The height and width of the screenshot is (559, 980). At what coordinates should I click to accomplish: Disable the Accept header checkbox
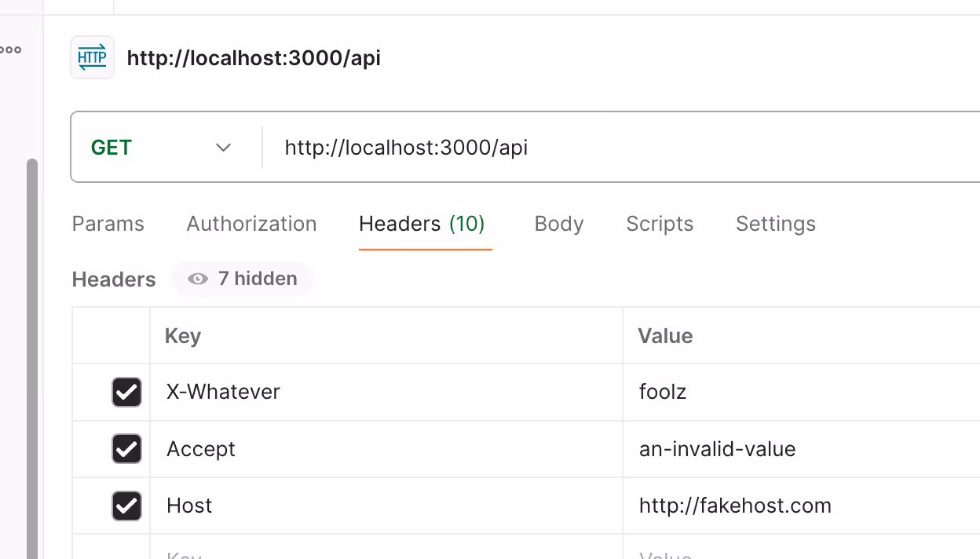coord(126,449)
